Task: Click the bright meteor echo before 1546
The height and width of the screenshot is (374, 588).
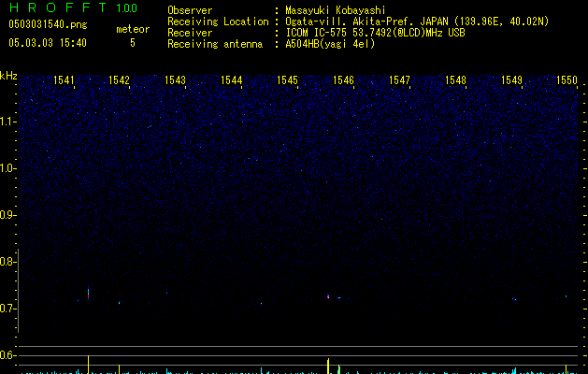Action: 328,296
